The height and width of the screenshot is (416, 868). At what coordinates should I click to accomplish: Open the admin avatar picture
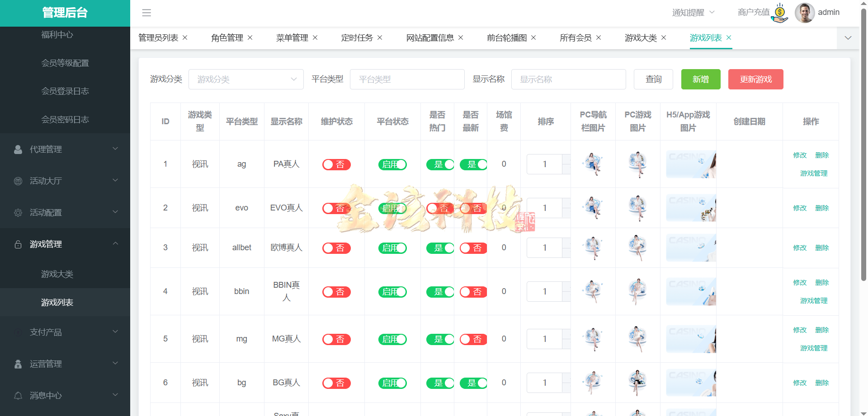pyautogui.click(x=805, y=13)
